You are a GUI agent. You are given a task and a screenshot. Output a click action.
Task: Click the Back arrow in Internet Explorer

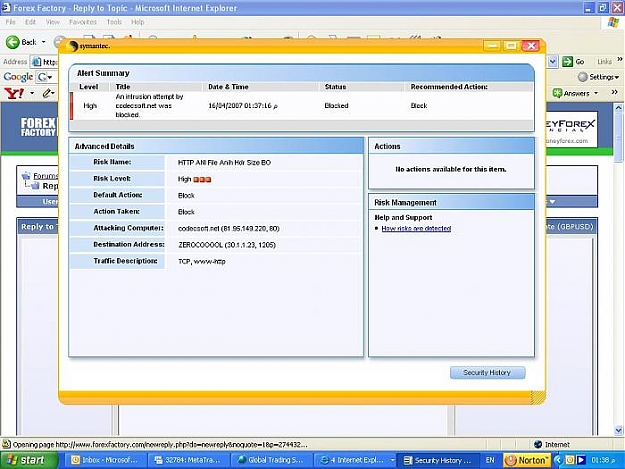13,42
